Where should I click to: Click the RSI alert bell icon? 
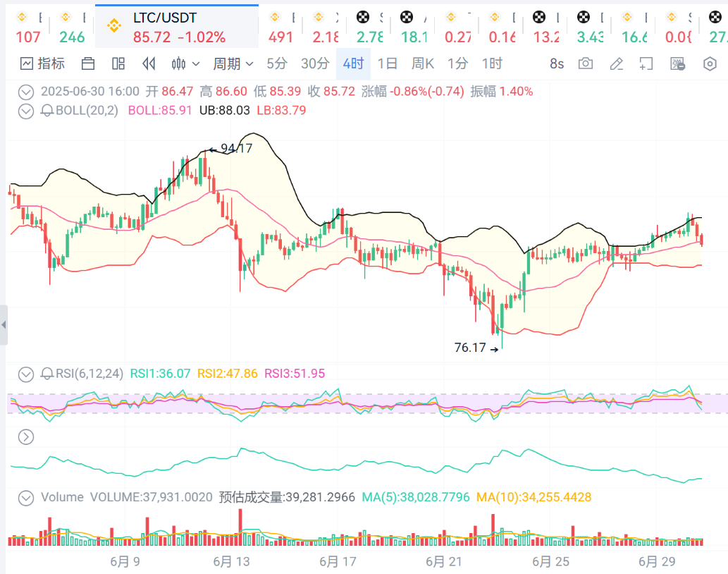point(47,373)
